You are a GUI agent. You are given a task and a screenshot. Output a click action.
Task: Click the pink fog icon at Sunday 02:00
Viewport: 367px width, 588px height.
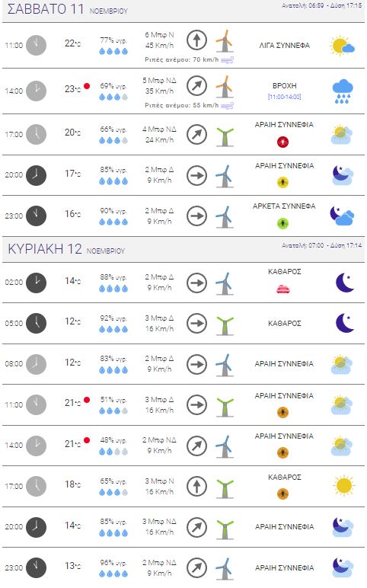[283, 289]
